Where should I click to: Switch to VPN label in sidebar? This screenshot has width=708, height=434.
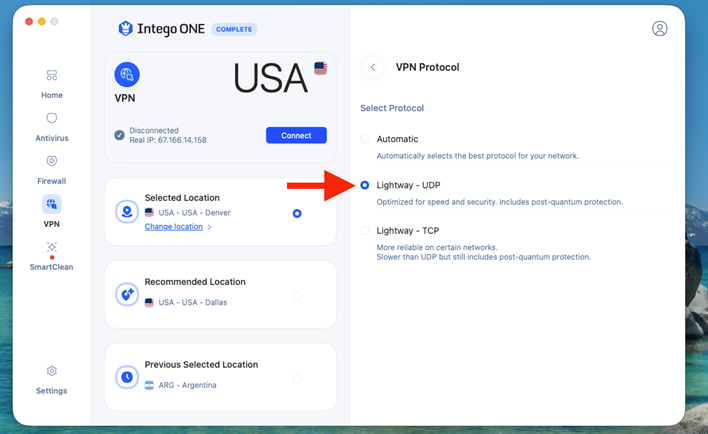(x=51, y=224)
